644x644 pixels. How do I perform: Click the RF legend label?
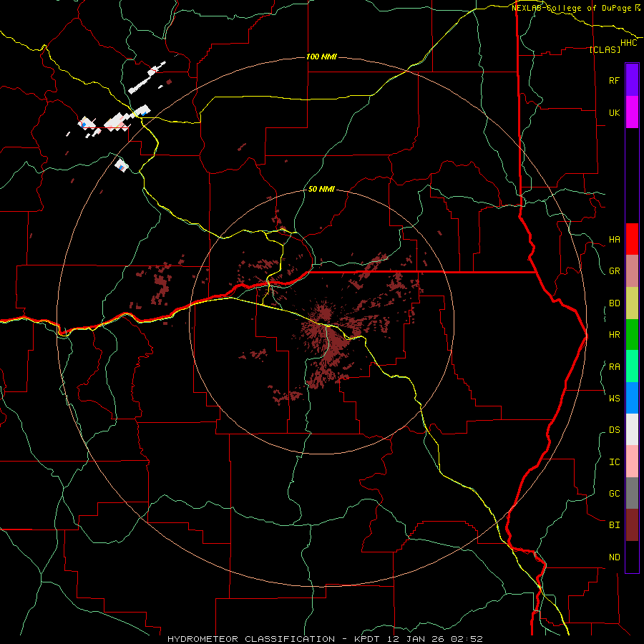[614, 80]
